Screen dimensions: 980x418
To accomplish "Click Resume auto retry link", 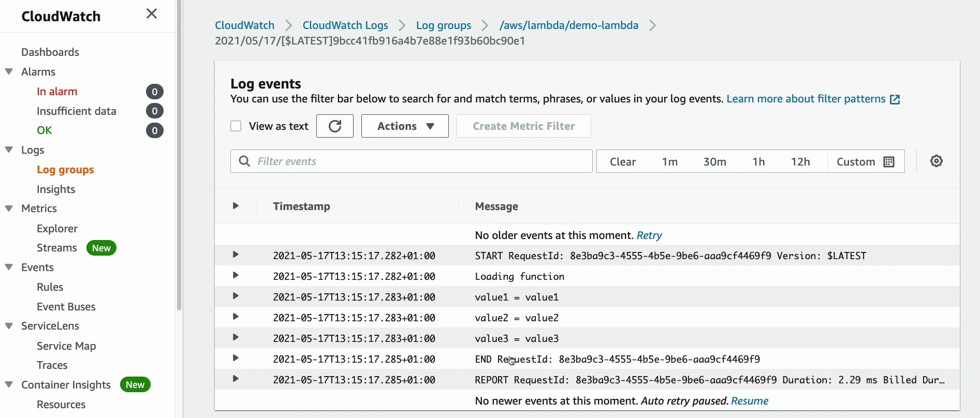I will point(750,401).
